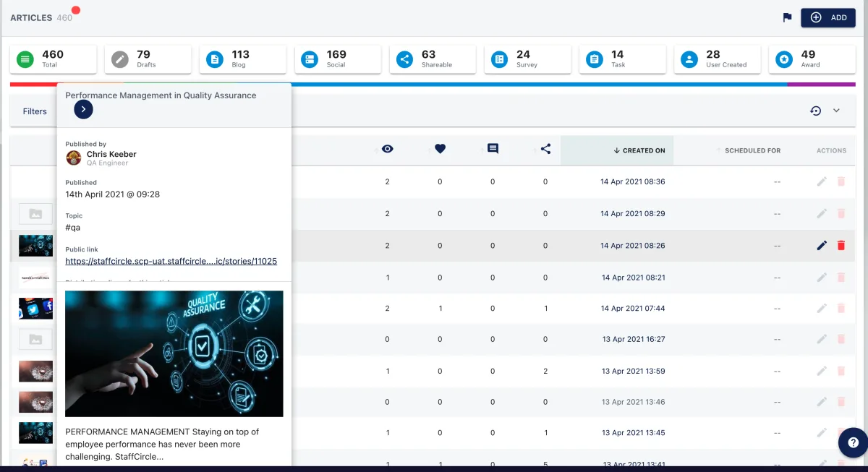
Task: Delete the article created 13 Apr 16:27
Action: click(x=841, y=339)
